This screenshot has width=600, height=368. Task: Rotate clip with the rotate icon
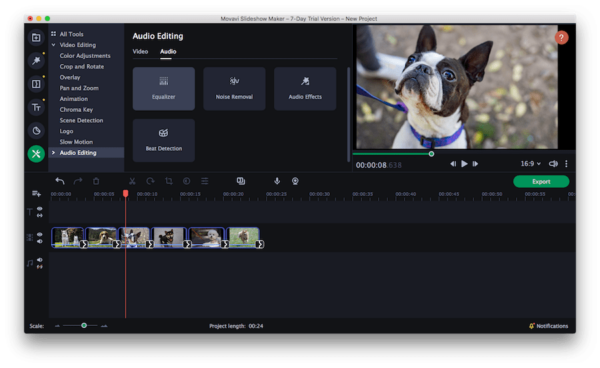point(150,181)
